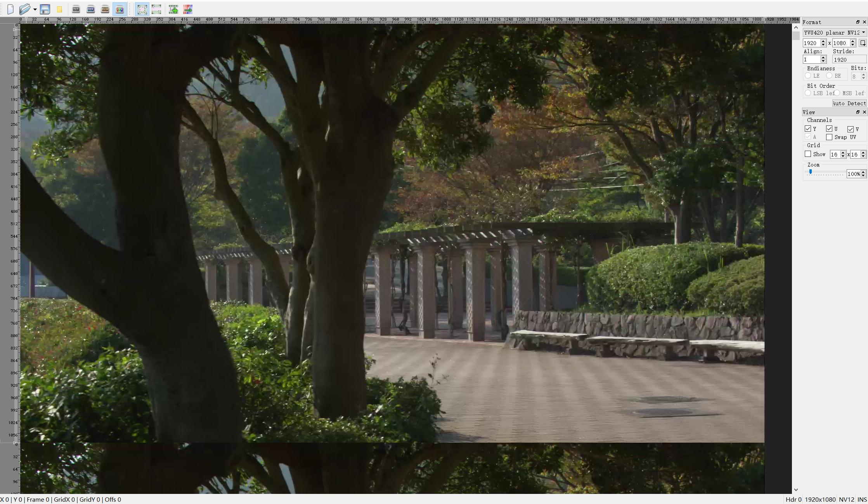This screenshot has width=868, height=504.
Task: Toggle the V channel checkbox
Action: 851,129
